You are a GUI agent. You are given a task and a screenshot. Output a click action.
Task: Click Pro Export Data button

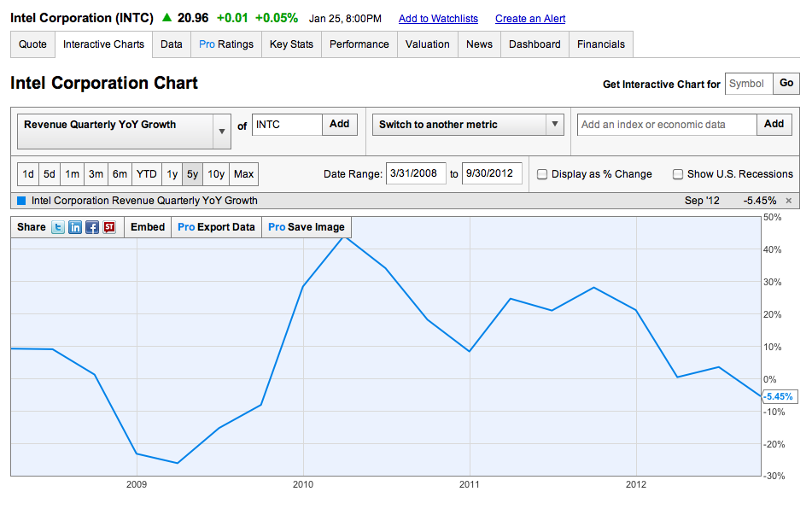point(217,227)
